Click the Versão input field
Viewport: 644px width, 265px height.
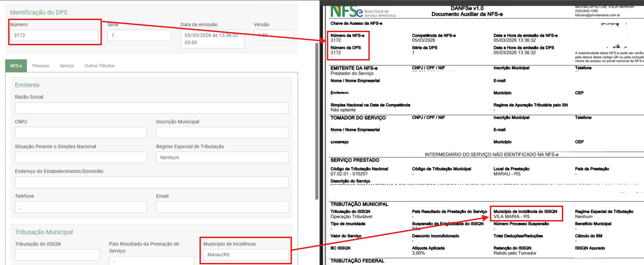coord(273,35)
